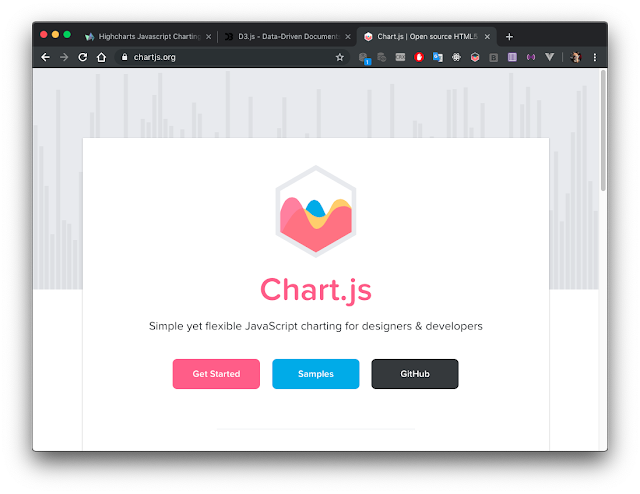Open the Google Translate extension

pyautogui.click(x=438, y=57)
